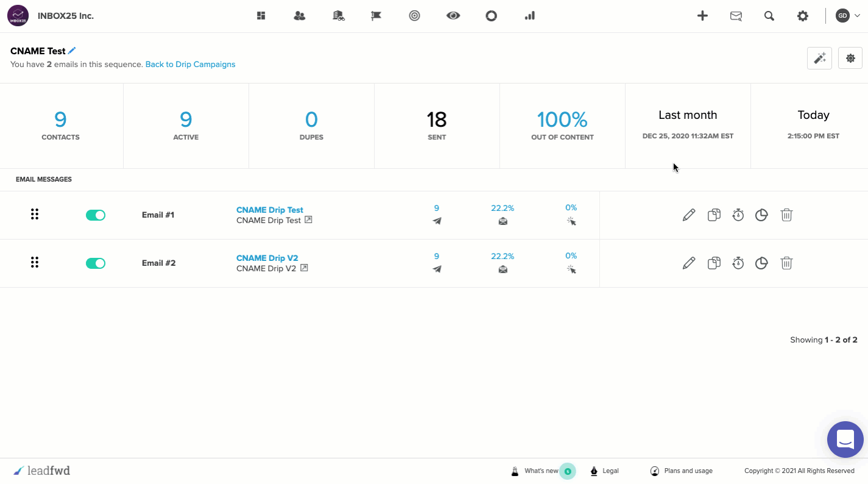The image size is (868, 484).
Task: Click the 100% Out of Content stat
Action: tap(562, 126)
